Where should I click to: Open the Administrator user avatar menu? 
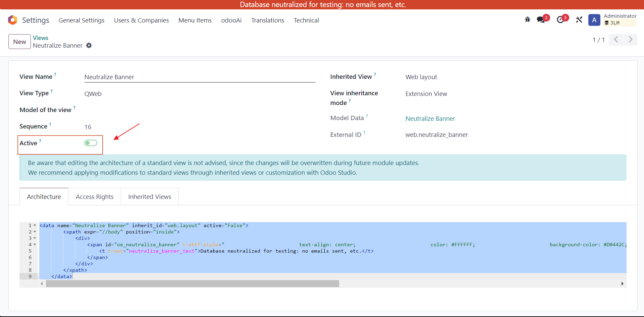tap(594, 20)
